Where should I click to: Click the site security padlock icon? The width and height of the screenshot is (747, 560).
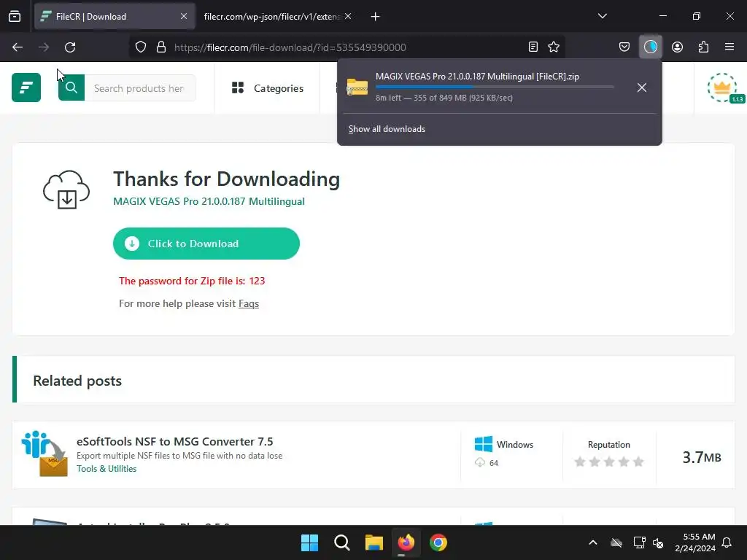tap(161, 47)
